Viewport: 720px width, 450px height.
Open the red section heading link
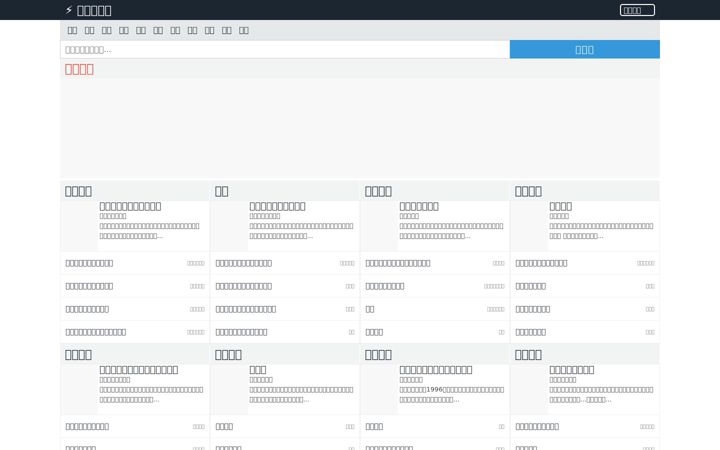[79, 69]
